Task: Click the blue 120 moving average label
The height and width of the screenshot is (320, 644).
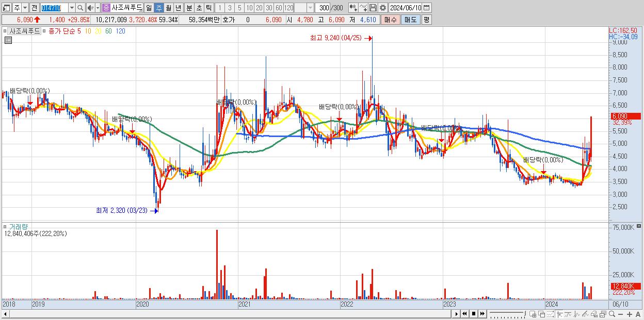Action: [120, 31]
